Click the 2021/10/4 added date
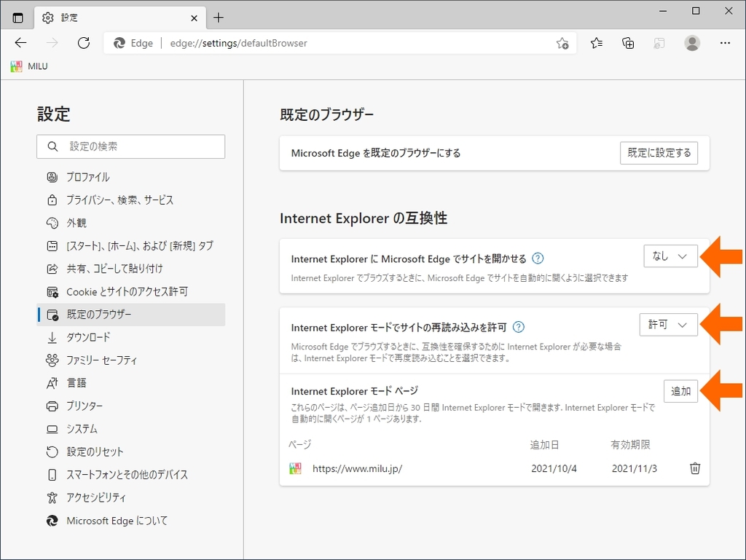Screen dimensions: 746x560 554,469
